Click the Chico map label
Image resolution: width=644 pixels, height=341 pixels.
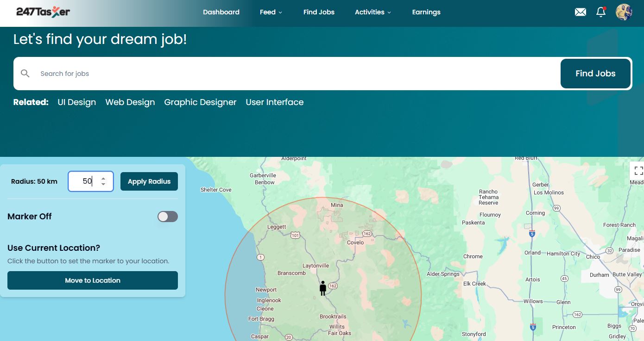(x=593, y=257)
